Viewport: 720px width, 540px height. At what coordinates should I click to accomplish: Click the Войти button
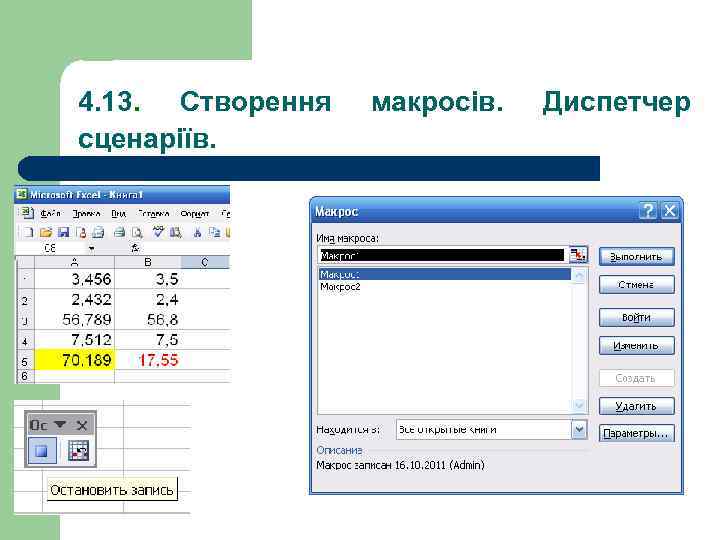click(x=636, y=317)
